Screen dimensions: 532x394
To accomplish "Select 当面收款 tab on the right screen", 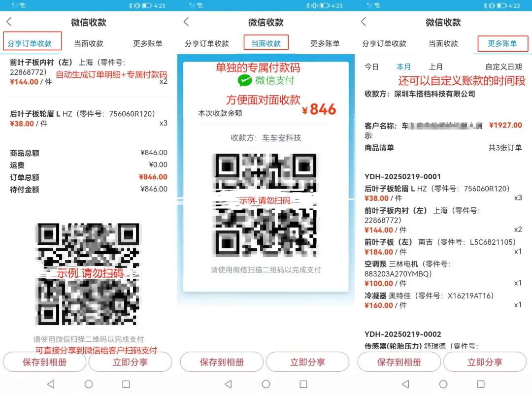I will pyautogui.click(x=443, y=43).
